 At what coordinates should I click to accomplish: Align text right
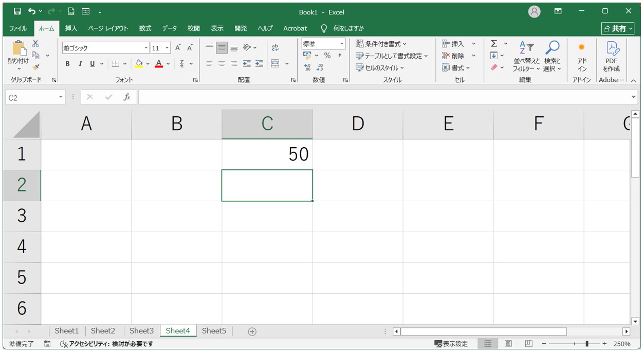[x=234, y=64]
